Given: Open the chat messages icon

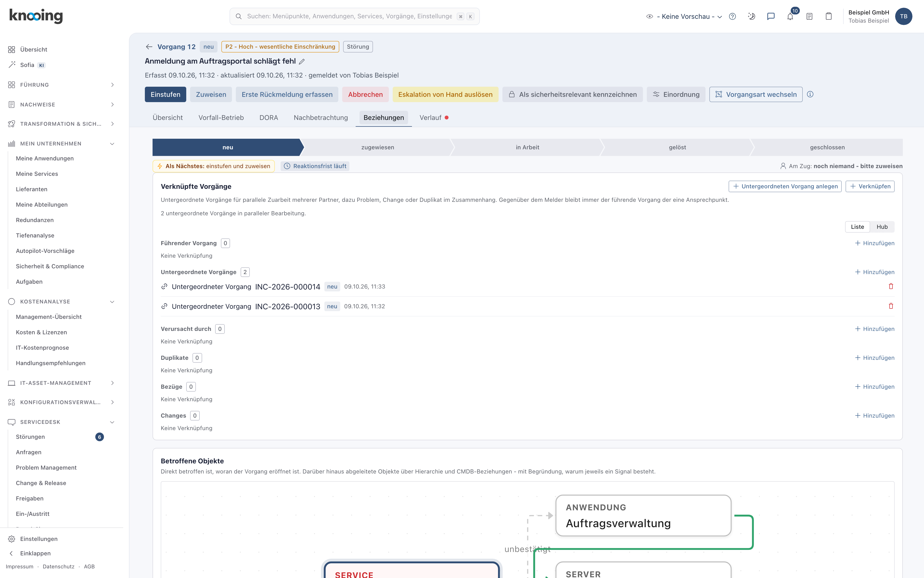Looking at the screenshot, I should tap(771, 16).
